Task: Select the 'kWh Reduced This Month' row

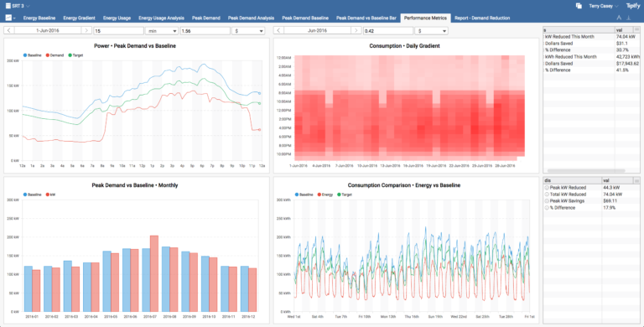Action: point(591,57)
